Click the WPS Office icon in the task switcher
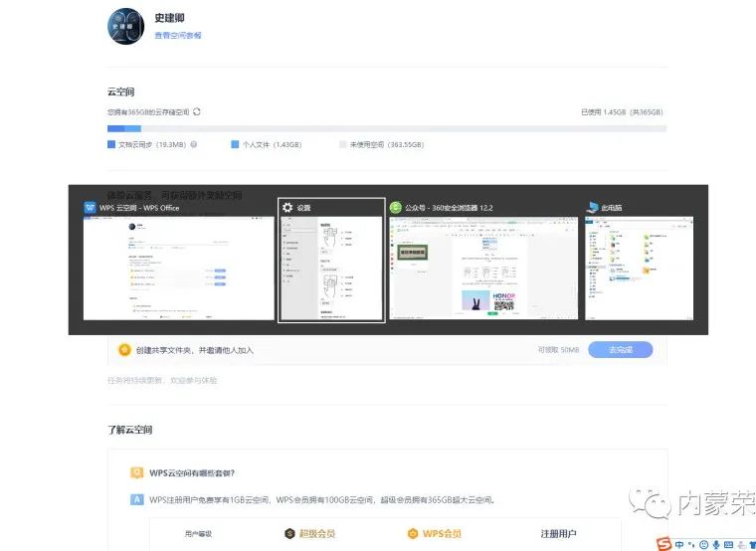This screenshot has height=551, width=756. click(91, 208)
